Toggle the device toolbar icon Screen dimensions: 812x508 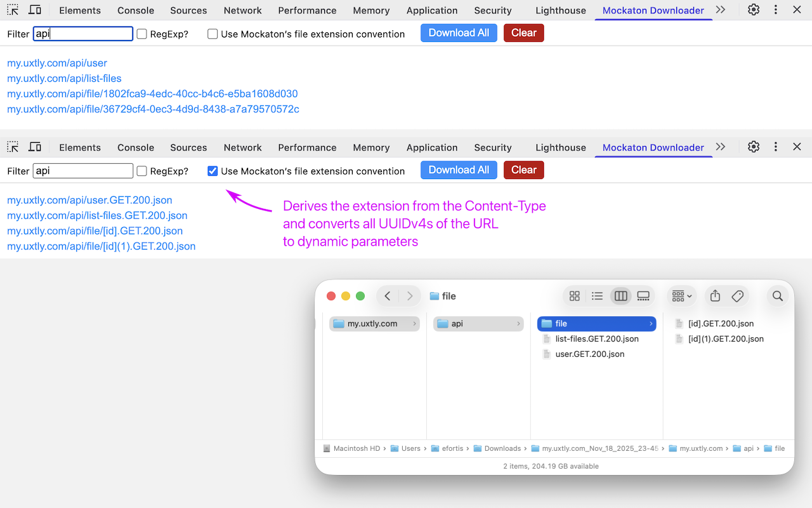35,10
